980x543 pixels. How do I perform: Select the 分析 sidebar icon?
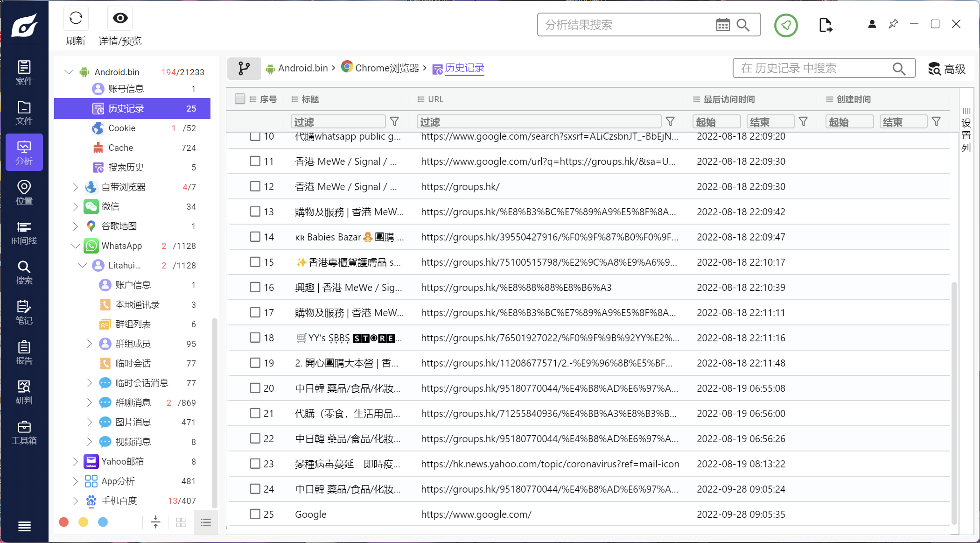24,153
